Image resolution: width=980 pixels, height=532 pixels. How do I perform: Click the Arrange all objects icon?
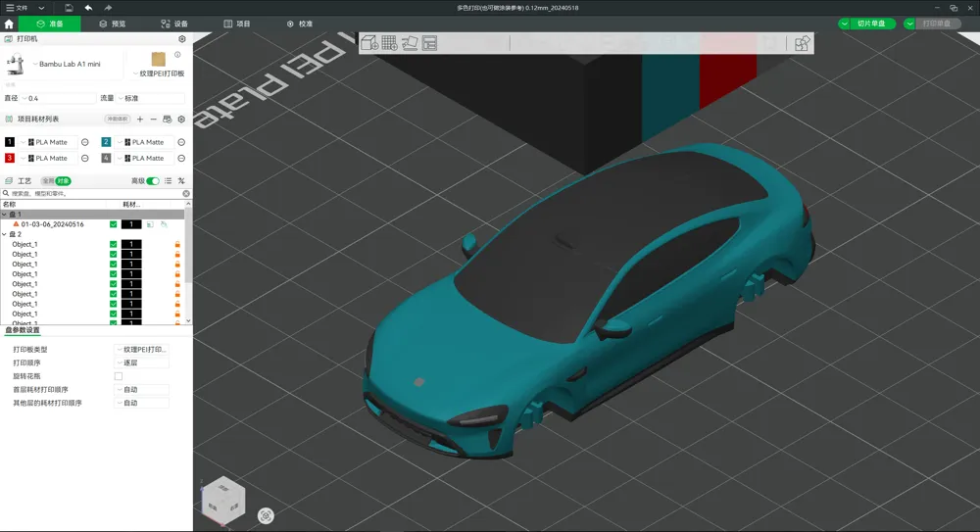click(429, 43)
